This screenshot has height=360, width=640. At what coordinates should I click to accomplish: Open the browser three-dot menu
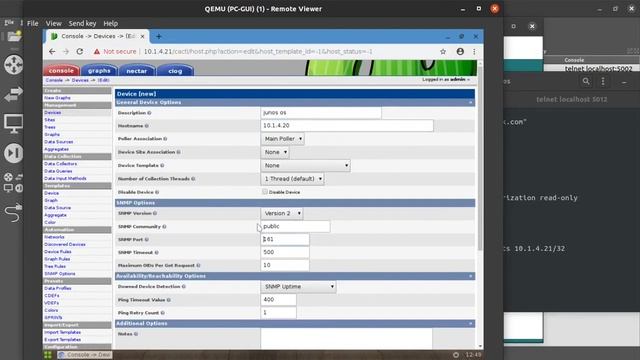coord(474,51)
